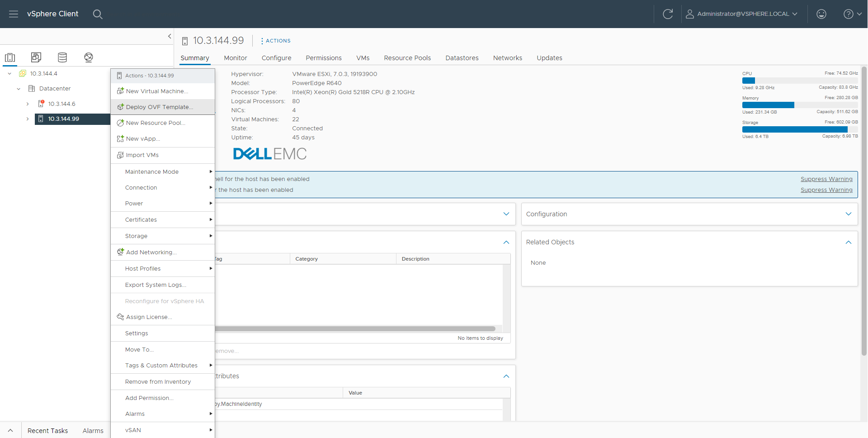This screenshot has height=438, width=868.
Task: Expand the Configuration section chevron
Action: click(x=849, y=214)
